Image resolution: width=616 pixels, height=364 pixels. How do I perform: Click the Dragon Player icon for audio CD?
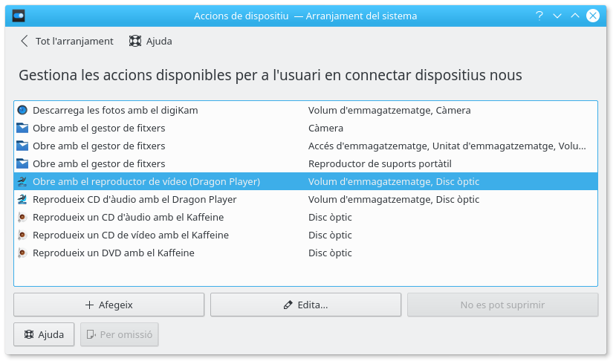tap(22, 199)
